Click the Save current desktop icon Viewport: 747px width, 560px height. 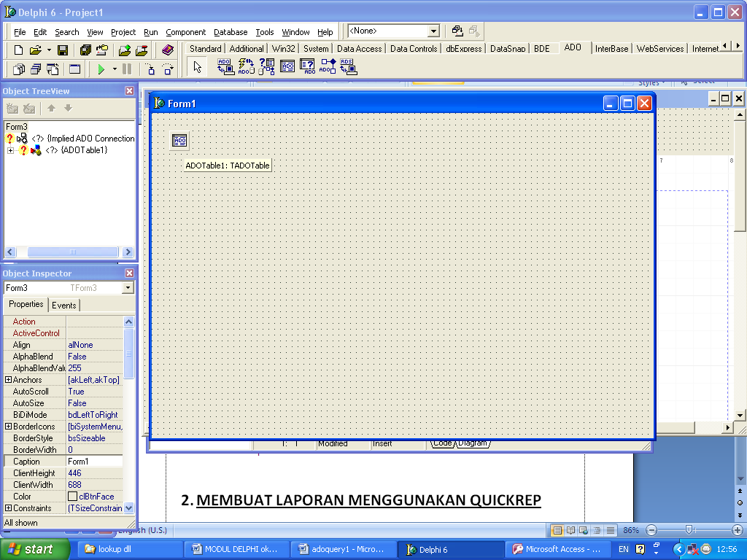(x=457, y=31)
